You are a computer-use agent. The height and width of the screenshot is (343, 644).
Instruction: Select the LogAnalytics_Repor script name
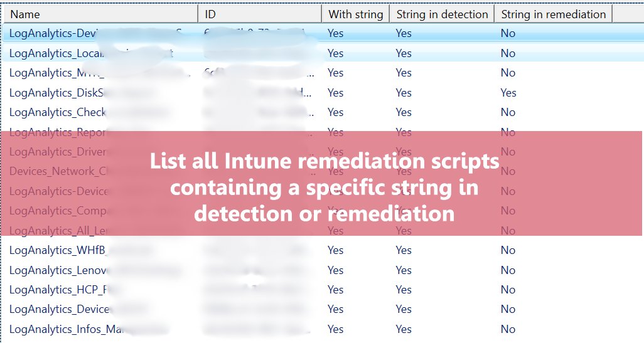tap(57, 132)
